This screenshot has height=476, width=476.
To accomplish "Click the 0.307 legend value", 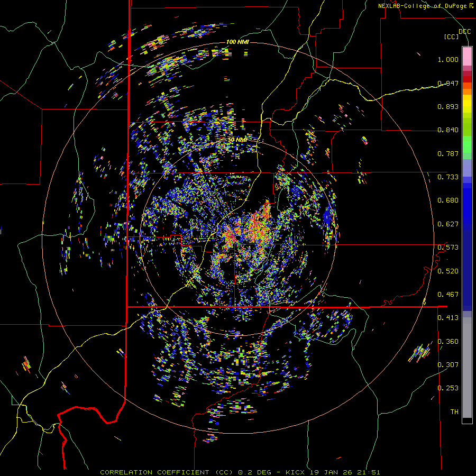I will click(x=448, y=365).
